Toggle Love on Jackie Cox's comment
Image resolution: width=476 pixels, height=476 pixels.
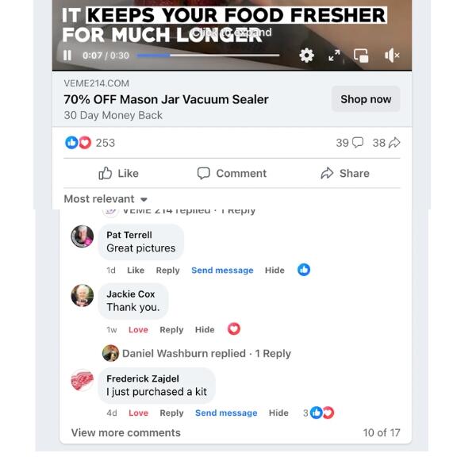coord(138,330)
